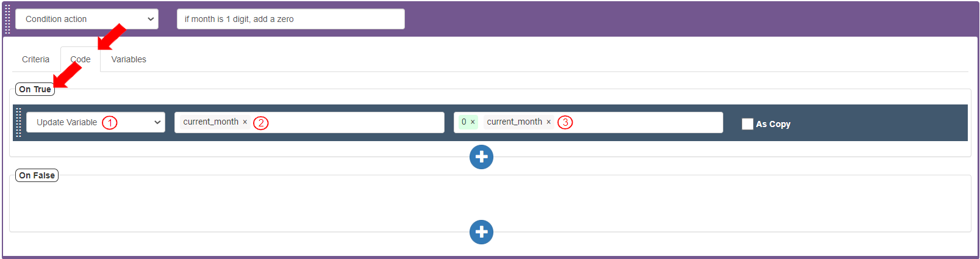Image resolution: width=980 pixels, height=259 pixels.
Task: Click plus icon under On False section
Action: (x=481, y=232)
